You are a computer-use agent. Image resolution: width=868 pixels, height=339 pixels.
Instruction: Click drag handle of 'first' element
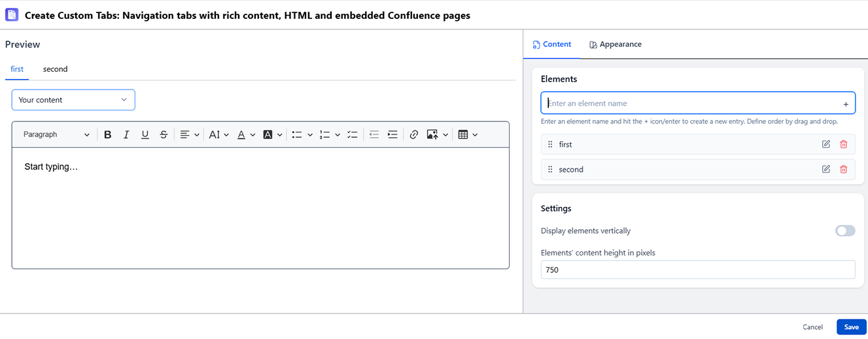coord(550,144)
